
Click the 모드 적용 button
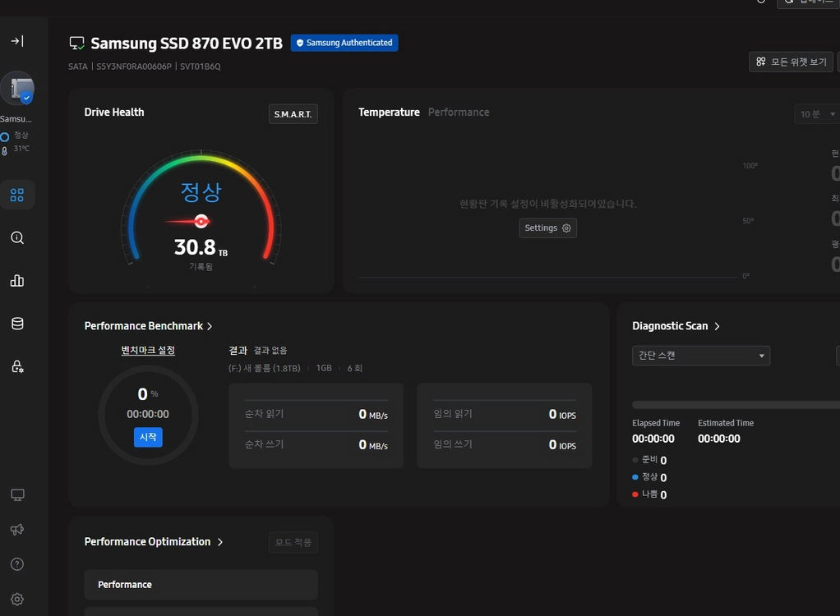pos(293,542)
